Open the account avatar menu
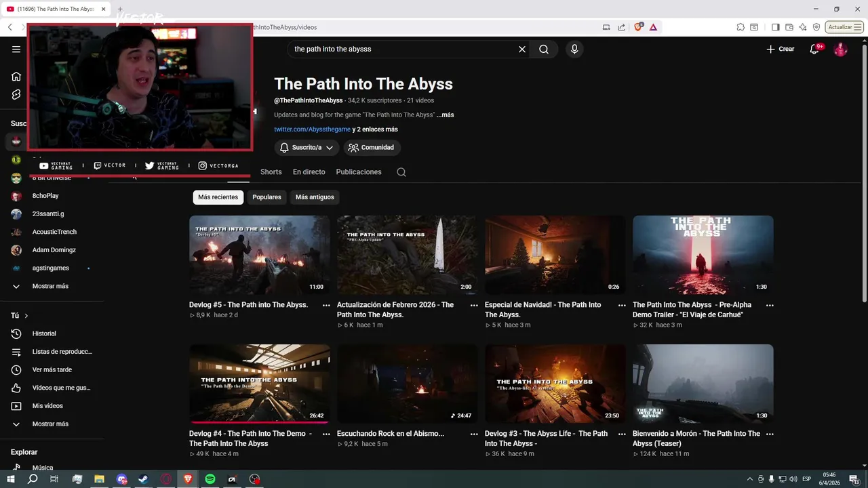 (840, 49)
